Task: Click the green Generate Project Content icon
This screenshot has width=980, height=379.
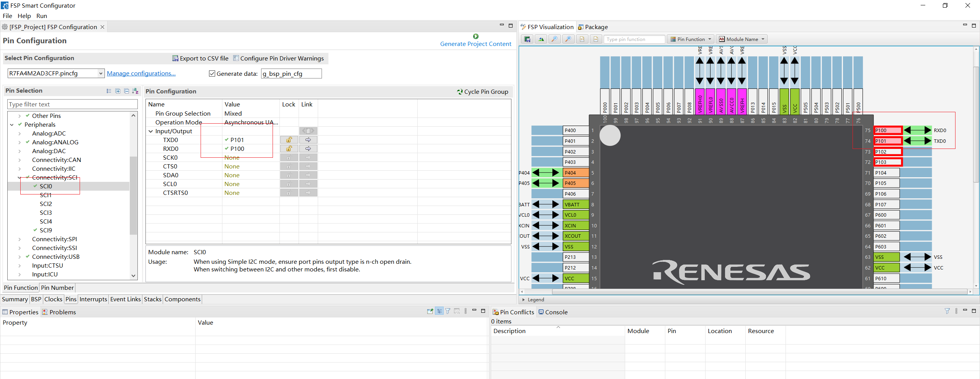Action: (x=475, y=36)
